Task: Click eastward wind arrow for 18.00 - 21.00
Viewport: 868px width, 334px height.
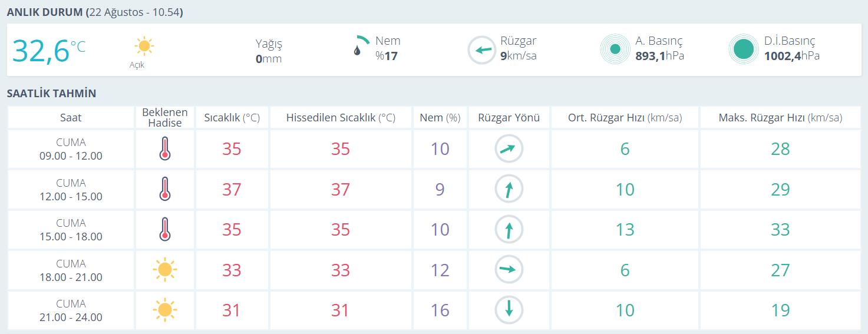Action: click(509, 270)
